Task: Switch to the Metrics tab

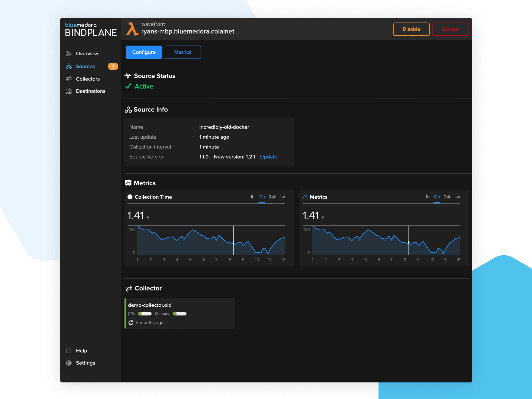Action: tap(183, 52)
